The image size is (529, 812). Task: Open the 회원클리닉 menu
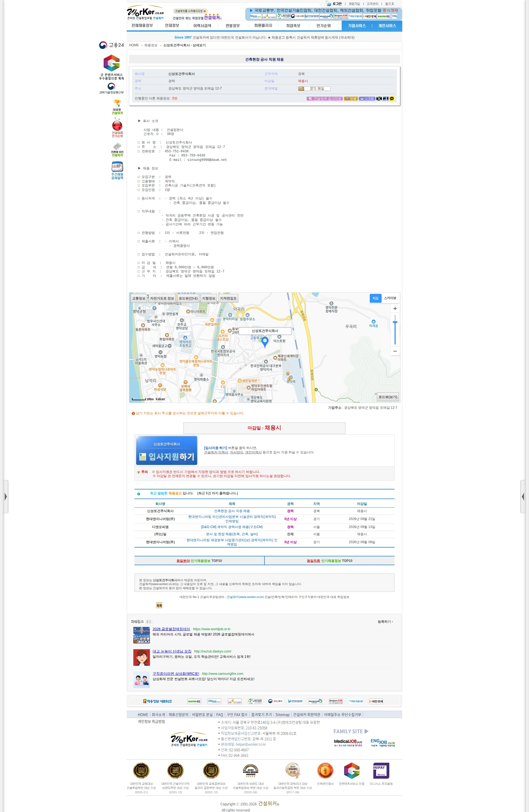pos(263,26)
